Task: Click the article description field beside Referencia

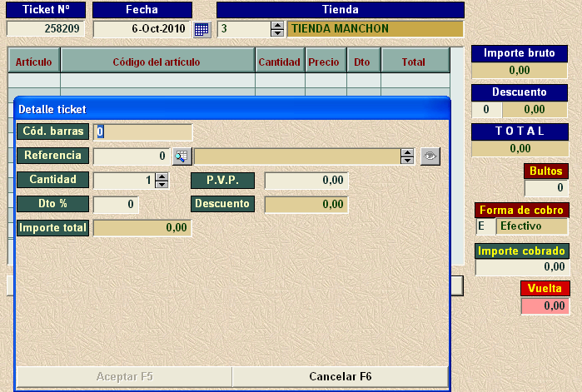Action: [x=297, y=156]
